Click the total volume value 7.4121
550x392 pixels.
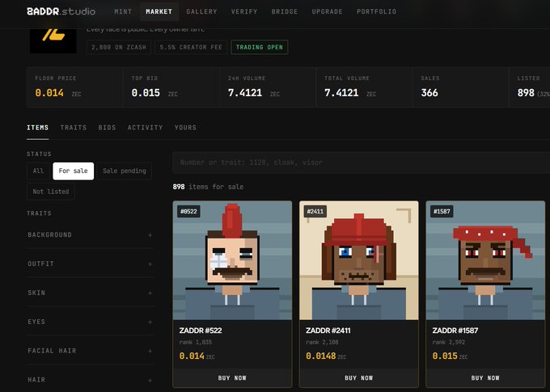tap(341, 93)
